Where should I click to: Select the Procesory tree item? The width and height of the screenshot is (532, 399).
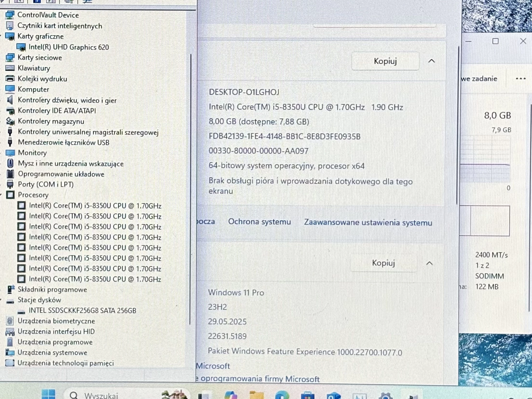tap(33, 195)
